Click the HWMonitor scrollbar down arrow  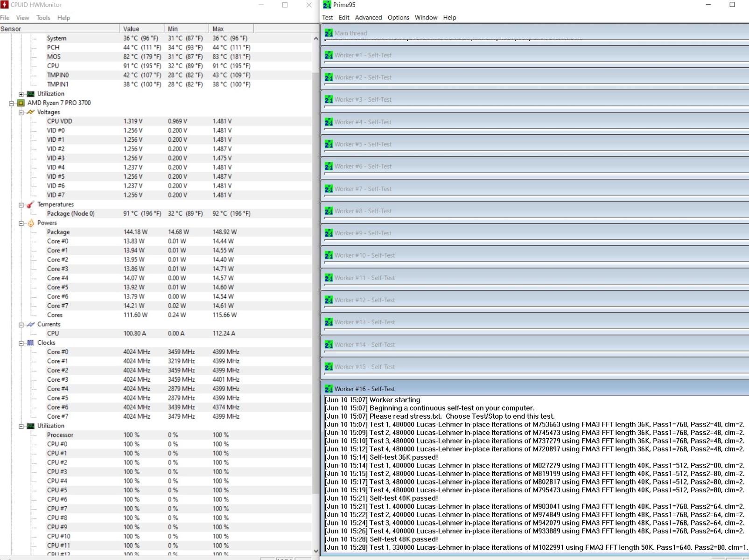pos(316,551)
